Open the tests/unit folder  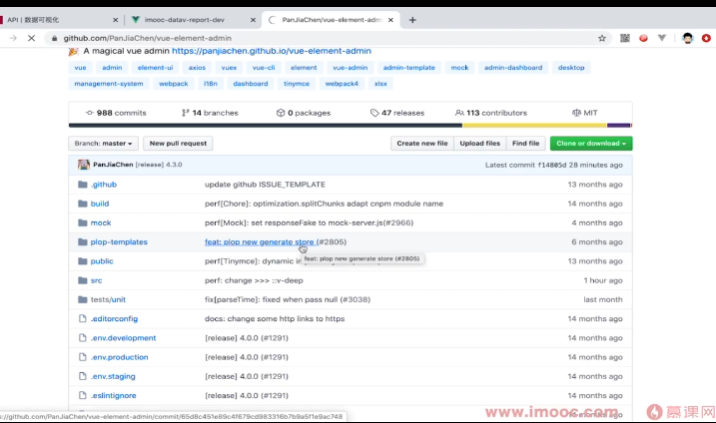108,300
